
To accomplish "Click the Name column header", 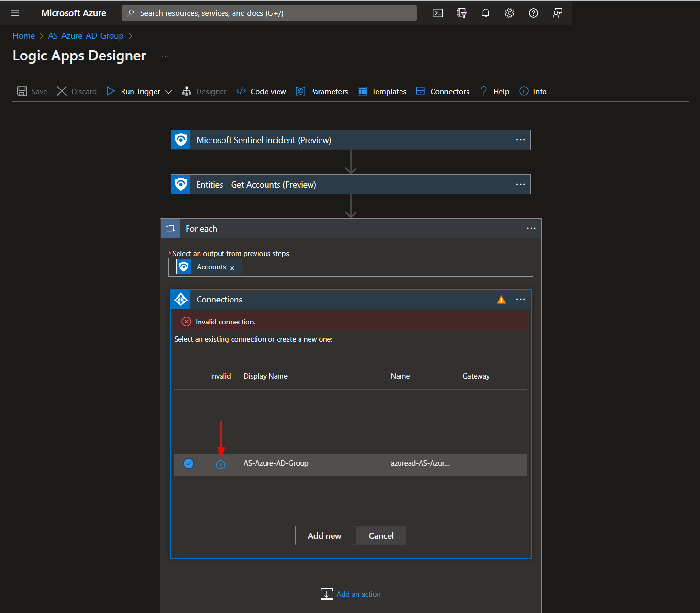I will (400, 376).
